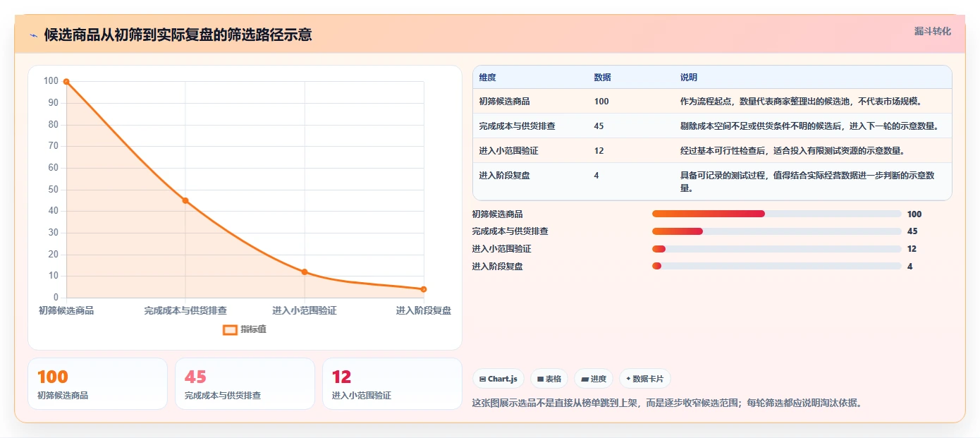Image resolution: width=980 pixels, height=438 pixels.
Task: Click the lightning icon before the page title
Action: 33,35
